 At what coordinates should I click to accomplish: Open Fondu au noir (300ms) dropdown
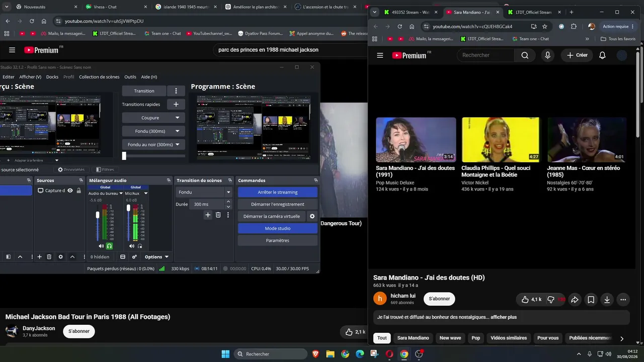point(177,145)
